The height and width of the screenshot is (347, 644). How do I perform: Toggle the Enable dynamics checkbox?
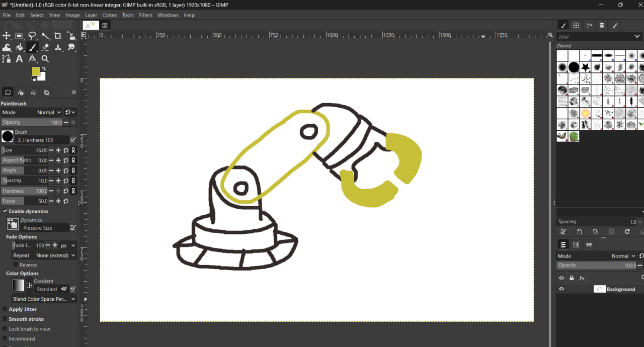tap(5, 211)
